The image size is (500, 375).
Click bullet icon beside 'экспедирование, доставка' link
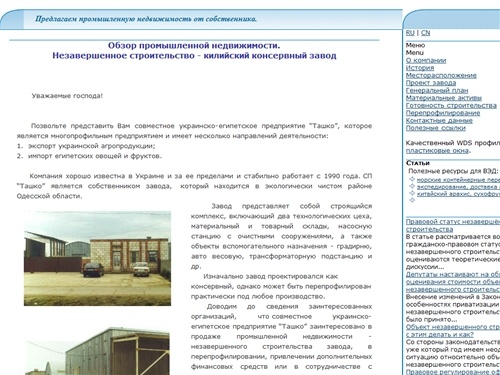pyautogui.click(x=412, y=186)
